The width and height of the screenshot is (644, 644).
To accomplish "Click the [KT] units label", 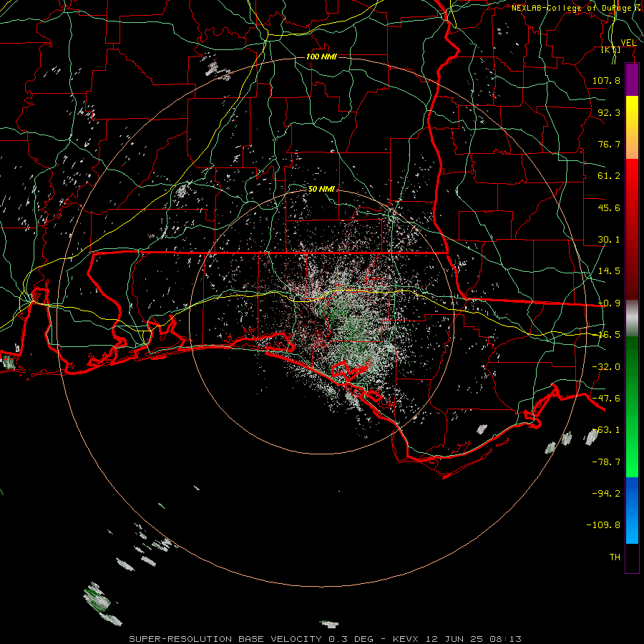I will click(611, 49).
